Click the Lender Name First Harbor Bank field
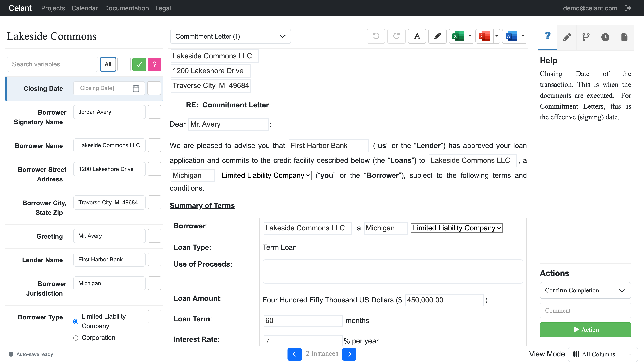Screen dimensions: 644x362 [109, 259]
